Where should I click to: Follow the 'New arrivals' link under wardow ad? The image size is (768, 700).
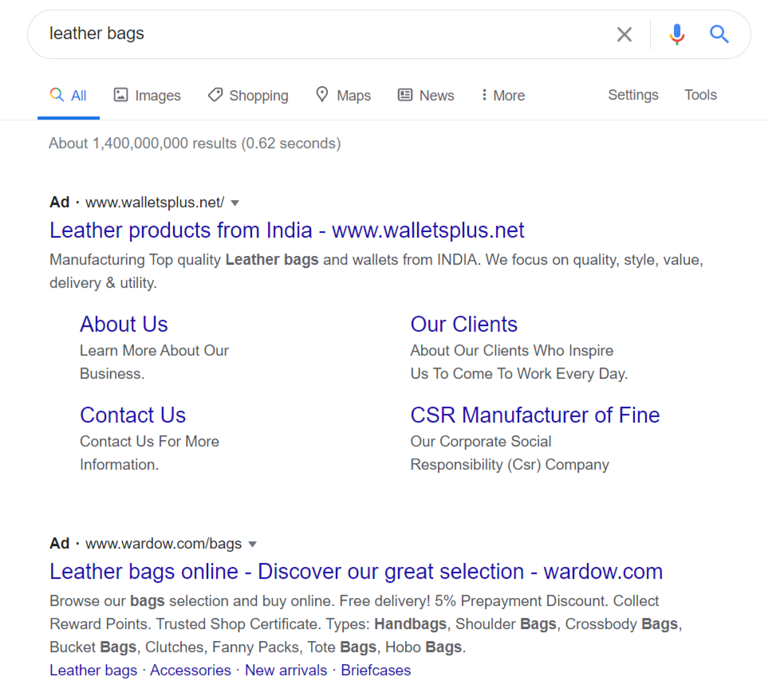pyautogui.click(x=286, y=671)
